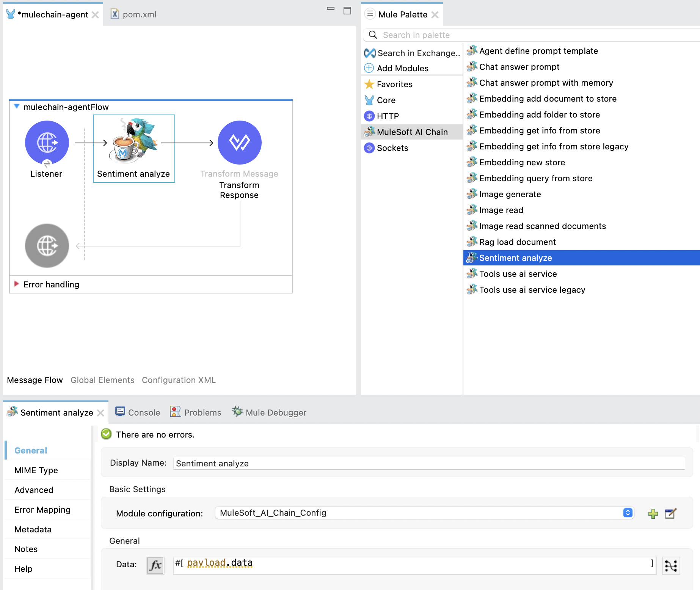Select Chat answer prompt with memory
The height and width of the screenshot is (590, 700).
coord(540,83)
